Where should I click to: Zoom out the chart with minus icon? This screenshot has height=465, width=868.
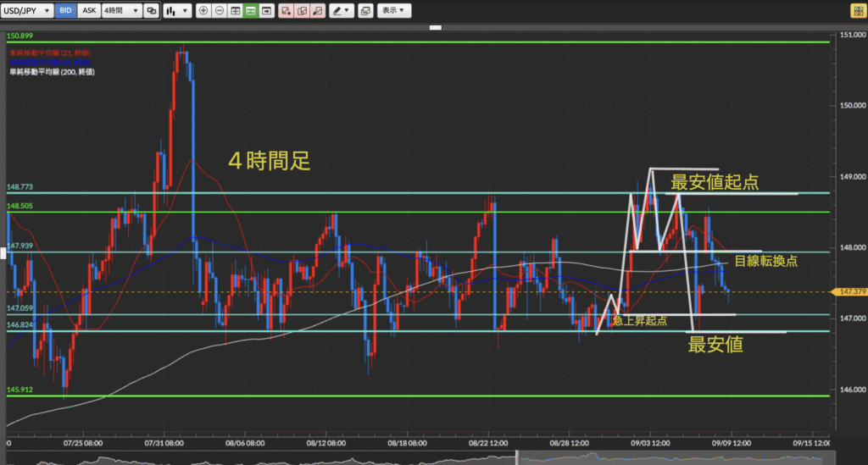click(x=220, y=10)
